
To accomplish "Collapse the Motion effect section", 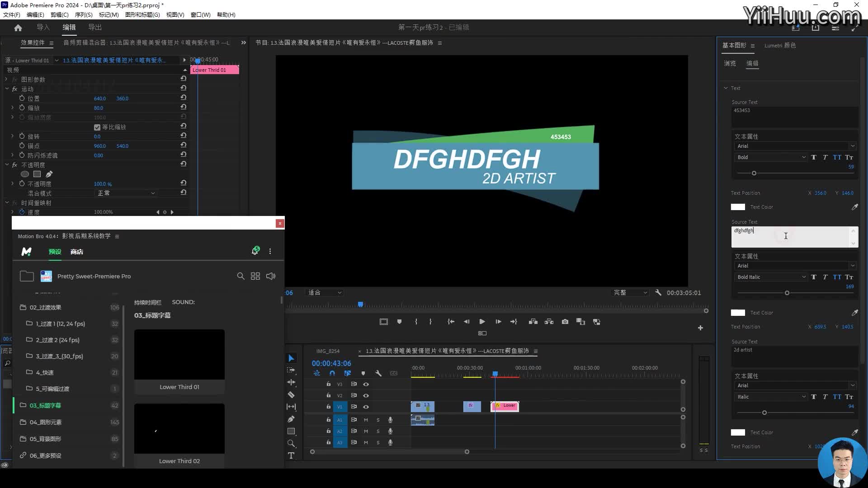I will pyautogui.click(x=7, y=89).
